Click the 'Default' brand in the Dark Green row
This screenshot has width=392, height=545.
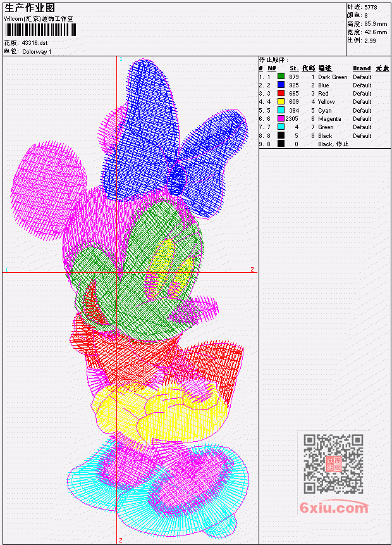click(x=362, y=77)
